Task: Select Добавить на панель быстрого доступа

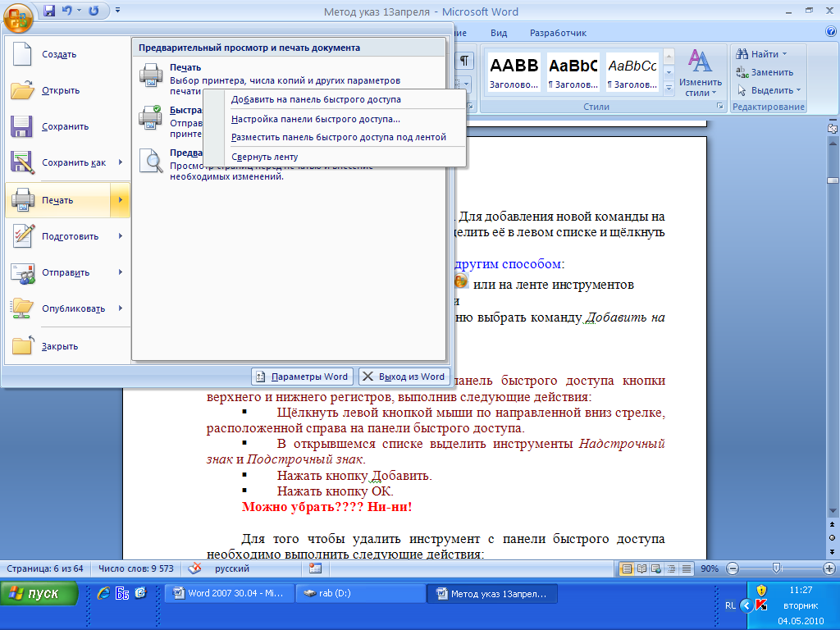Action: (335, 99)
